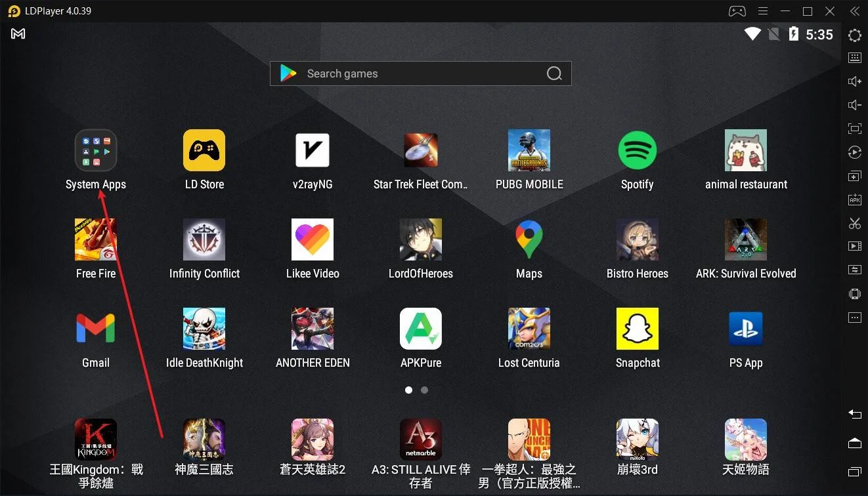The image size is (868, 496).
Task: Start PUBG MOBILE game
Action: click(529, 150)
